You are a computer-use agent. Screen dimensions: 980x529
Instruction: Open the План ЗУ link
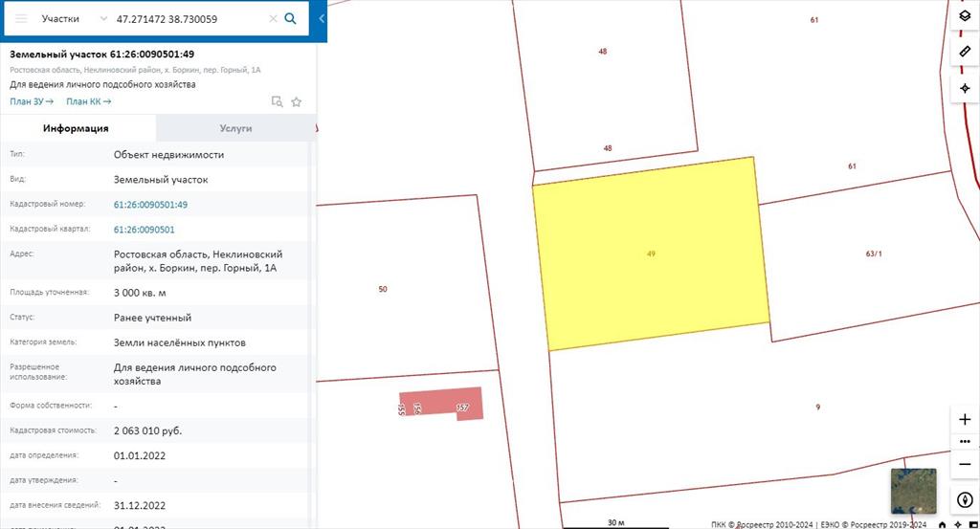[32, 101]
